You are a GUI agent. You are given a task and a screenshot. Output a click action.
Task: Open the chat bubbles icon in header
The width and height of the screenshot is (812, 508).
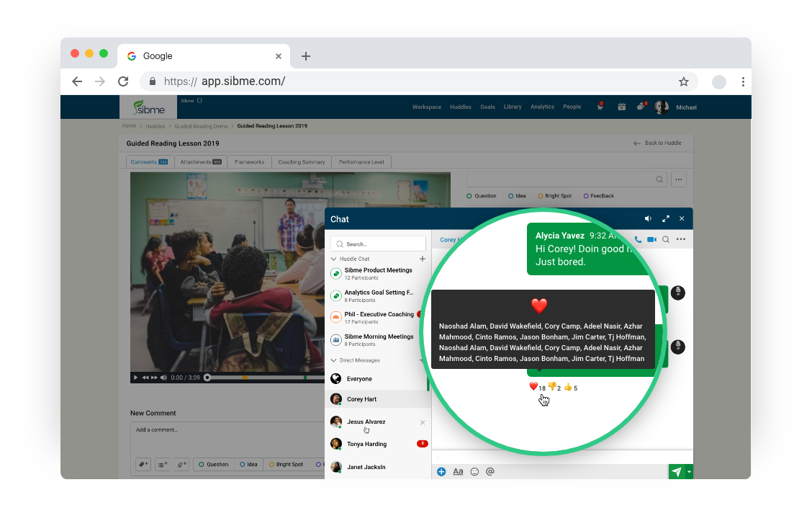641,106
